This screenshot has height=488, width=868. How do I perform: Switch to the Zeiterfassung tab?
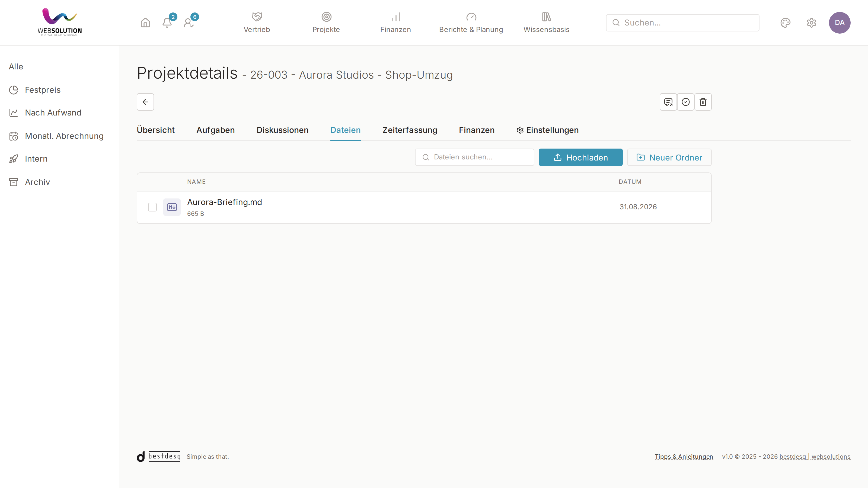[x=410, y=130]
